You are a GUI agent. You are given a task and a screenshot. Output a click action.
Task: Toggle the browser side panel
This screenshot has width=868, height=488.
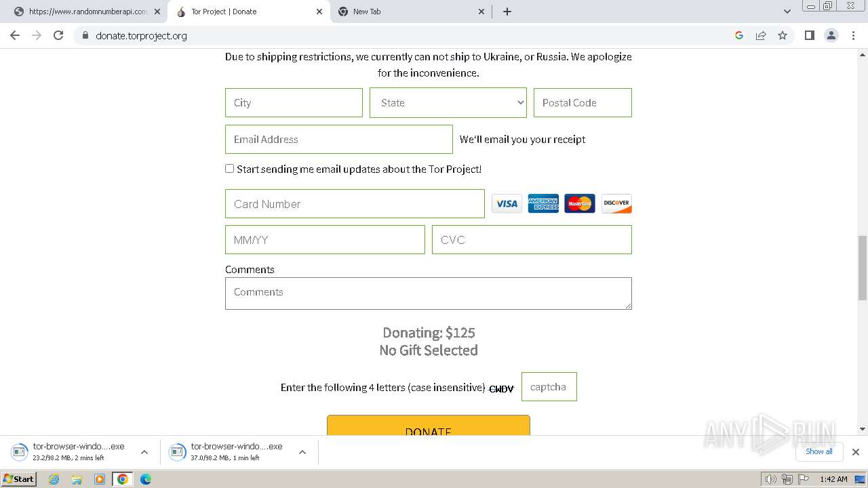click(809, 35)
